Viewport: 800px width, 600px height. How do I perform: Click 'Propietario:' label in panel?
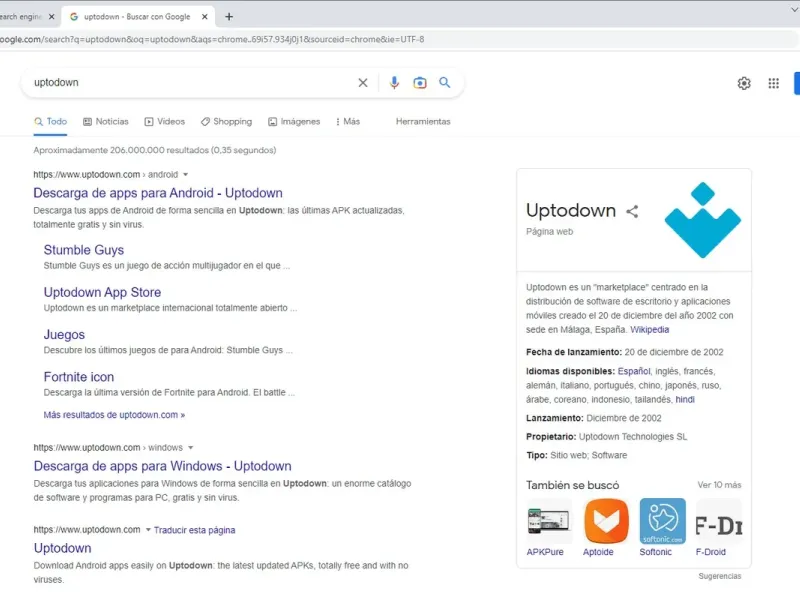(551, 437)
